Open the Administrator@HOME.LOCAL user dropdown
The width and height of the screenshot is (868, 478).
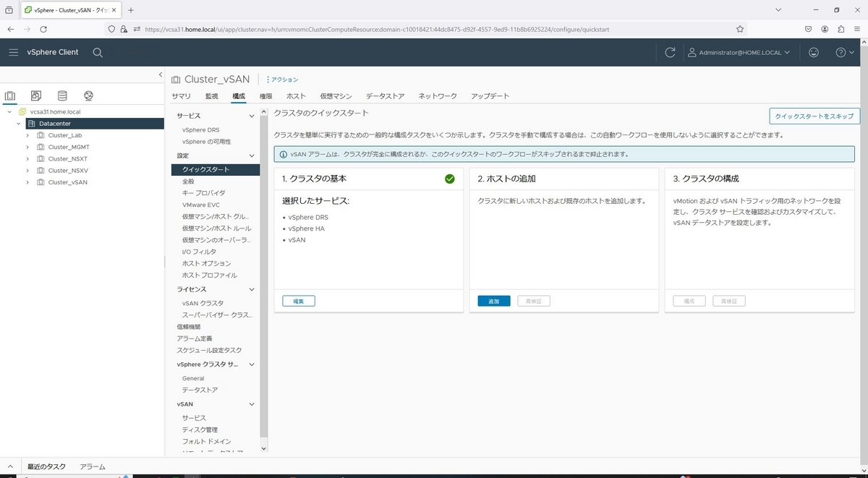pos(739,53)
